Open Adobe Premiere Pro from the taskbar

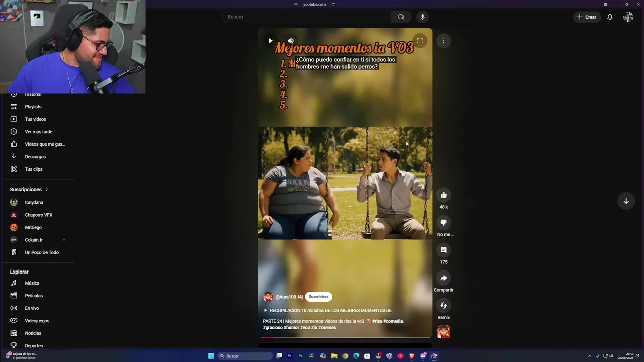pyautogui.click(x=290, y=356)
